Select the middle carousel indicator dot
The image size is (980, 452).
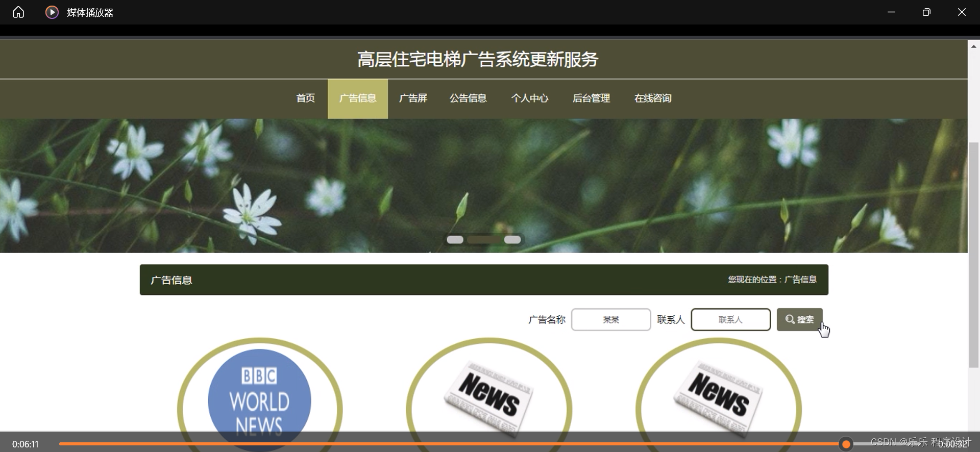(x=484, y=240)
